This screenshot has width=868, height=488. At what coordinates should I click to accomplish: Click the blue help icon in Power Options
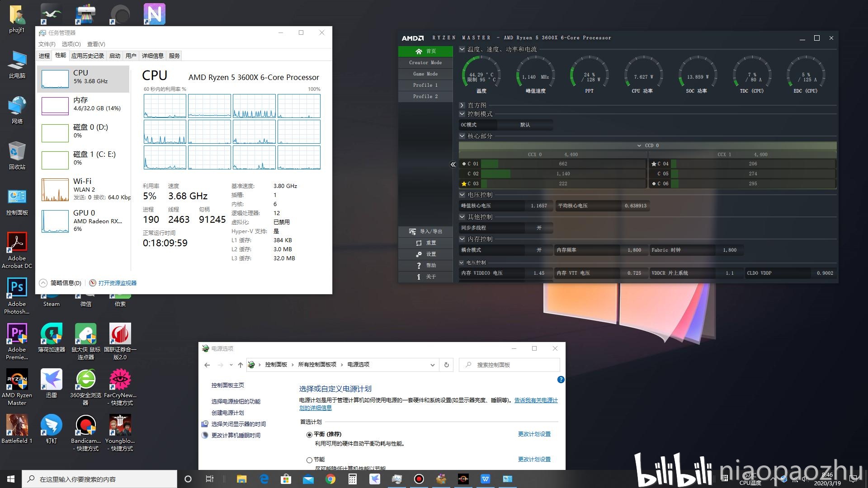point(561,380)
